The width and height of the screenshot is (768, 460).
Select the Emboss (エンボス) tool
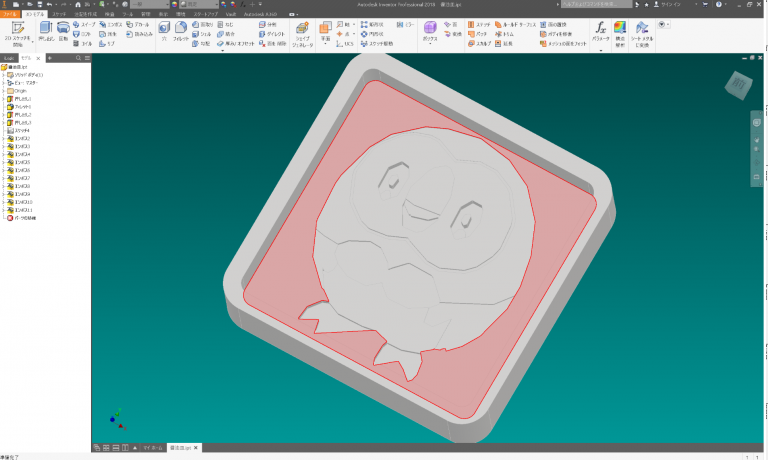click(111, 24)
